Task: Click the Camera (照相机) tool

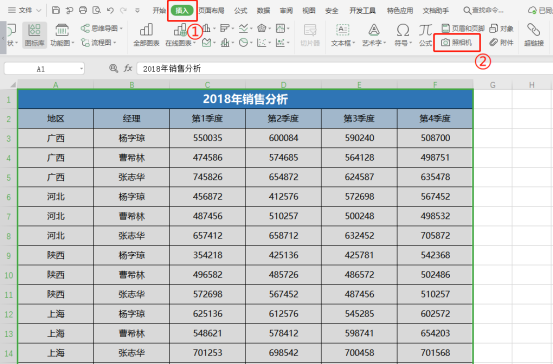Action: [456, 43]
